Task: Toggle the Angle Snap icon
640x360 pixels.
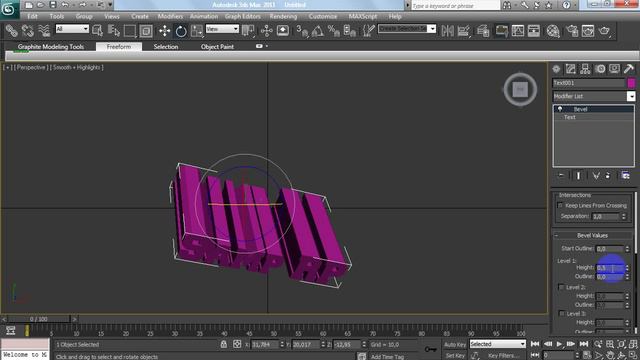Action: pos(318,31)
